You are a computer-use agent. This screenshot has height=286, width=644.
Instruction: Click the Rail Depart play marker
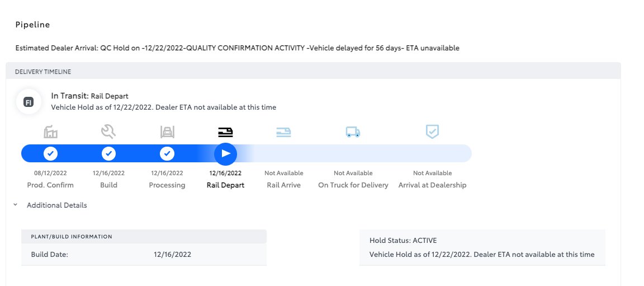pos(225,154)
